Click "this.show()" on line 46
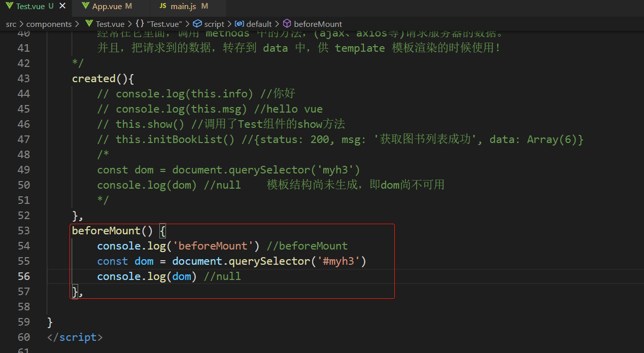This screenshot has width=644, height=353. 150,124
